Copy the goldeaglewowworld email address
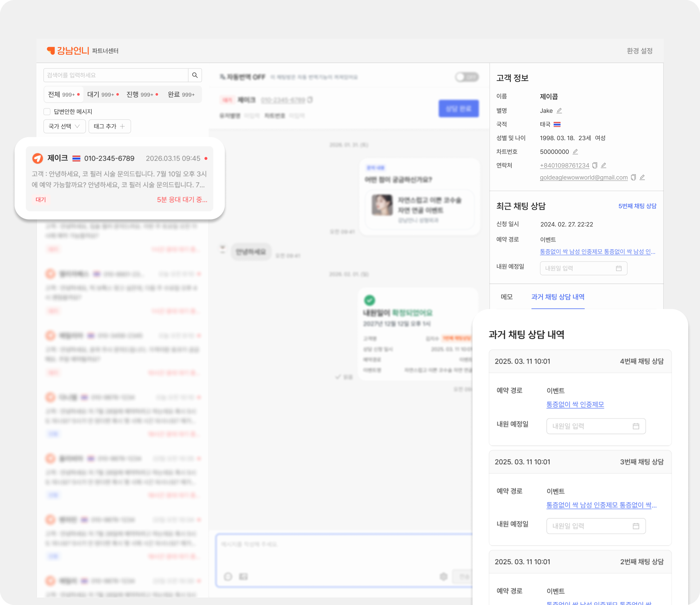 (x=633, y=177)
